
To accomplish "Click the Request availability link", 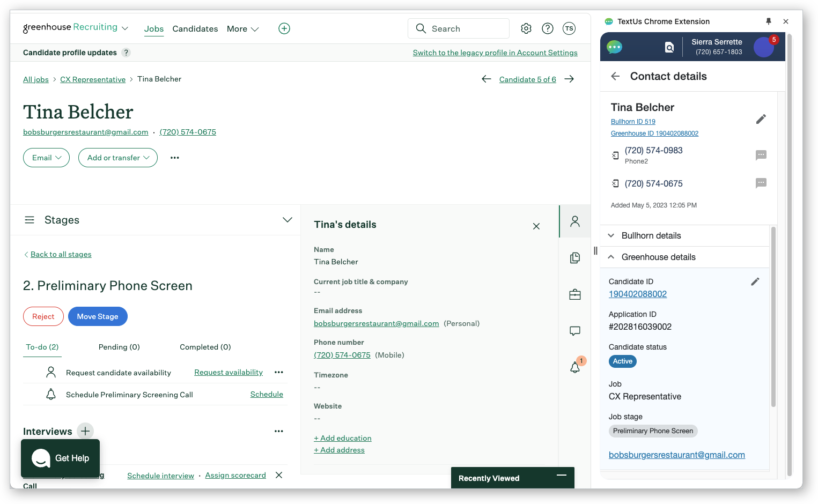I will click(x=229, y=372).
